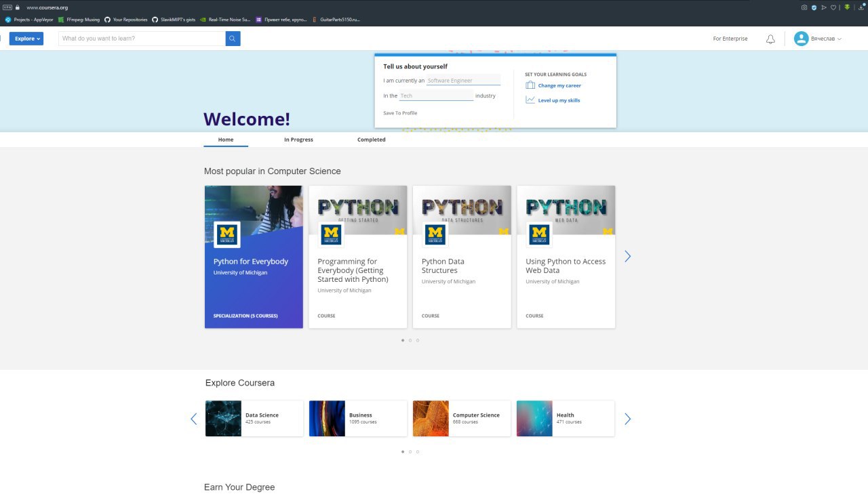
Task: Click the user avatar icon
Action: [x=802, y=39]
